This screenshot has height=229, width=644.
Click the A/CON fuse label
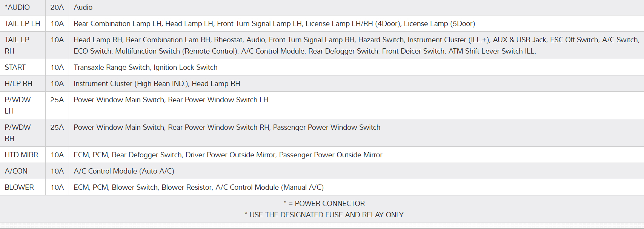16,171
